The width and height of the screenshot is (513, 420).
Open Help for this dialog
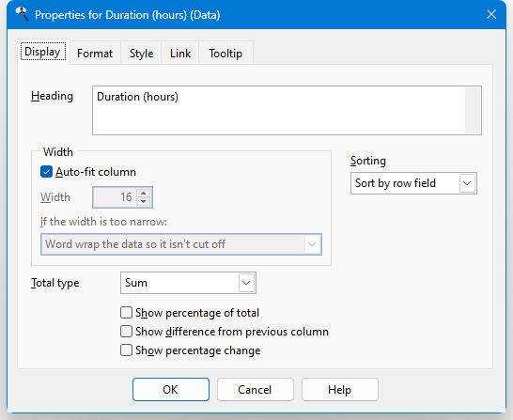point(340,390)
